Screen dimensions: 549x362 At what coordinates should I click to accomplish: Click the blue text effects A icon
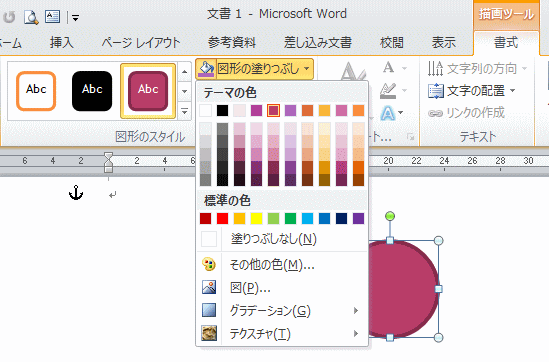pyautogui.click(x=388, y=113)
